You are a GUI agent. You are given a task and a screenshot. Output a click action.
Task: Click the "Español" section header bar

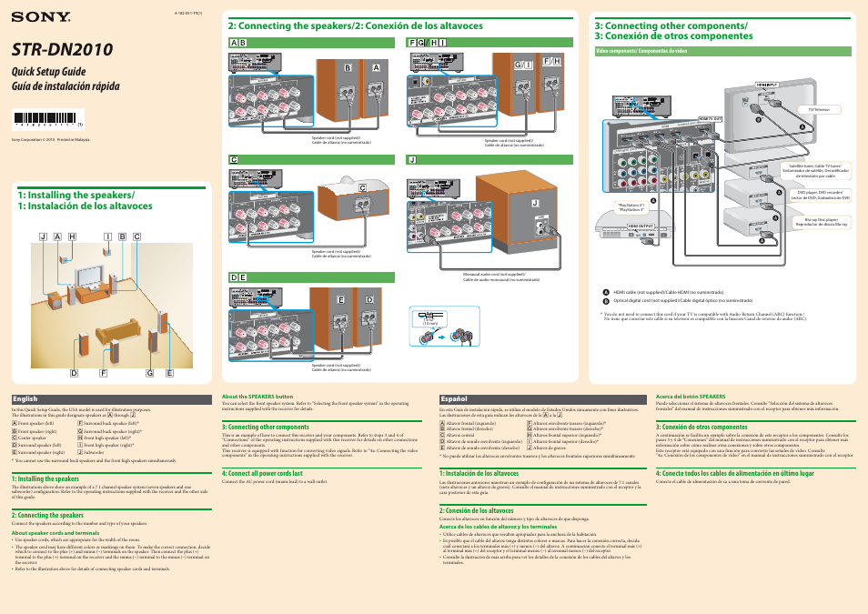coord(543,399)
